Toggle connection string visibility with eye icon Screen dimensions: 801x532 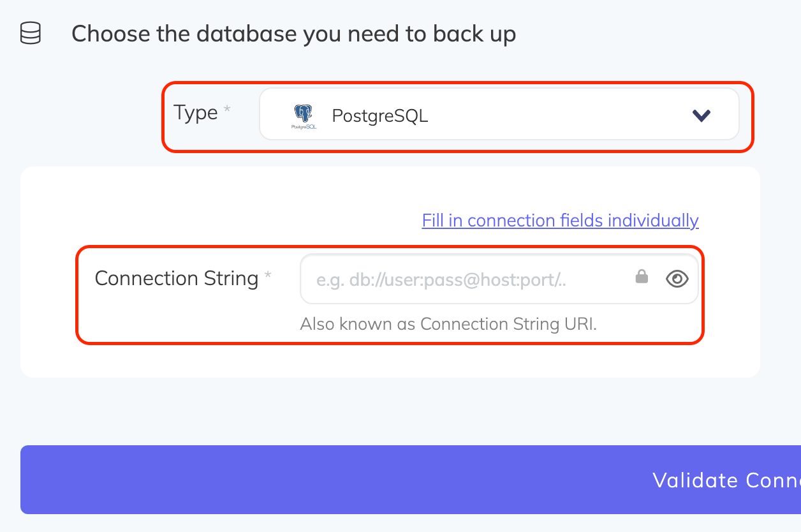click(677, 278)
